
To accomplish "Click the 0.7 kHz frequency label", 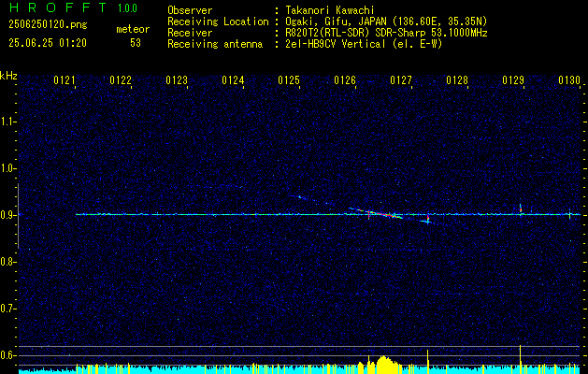I will click(x=8, y=309).
